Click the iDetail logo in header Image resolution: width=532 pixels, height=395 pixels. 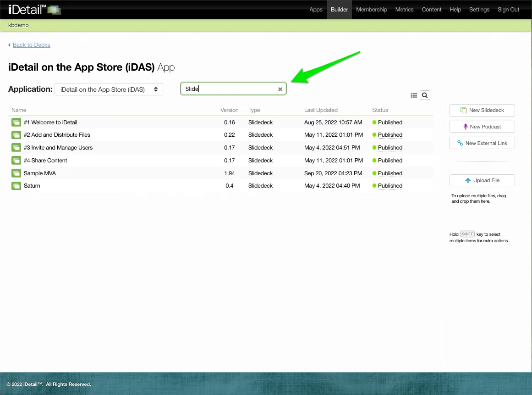point(34,10)
